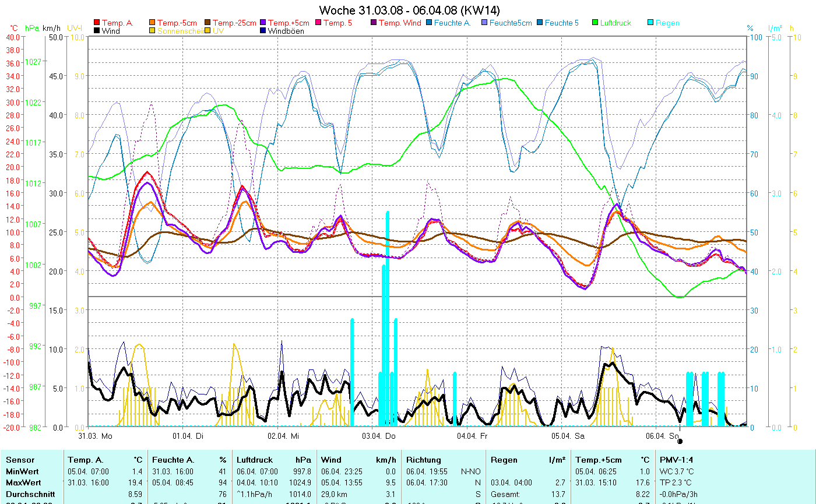The width and height of the screenshot is (816, 504).
Task: Click the Luftdruck column header in table
Action: point(254,460)
